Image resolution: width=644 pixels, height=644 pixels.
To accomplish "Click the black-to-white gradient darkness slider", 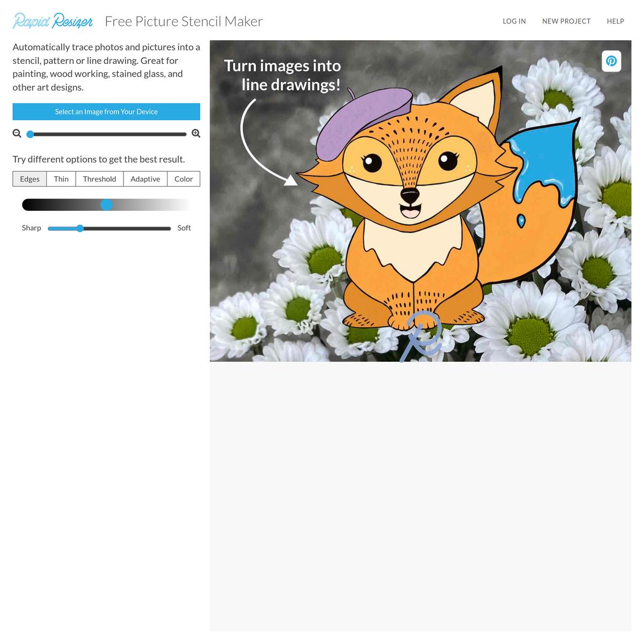I will [x=106, y=204].
